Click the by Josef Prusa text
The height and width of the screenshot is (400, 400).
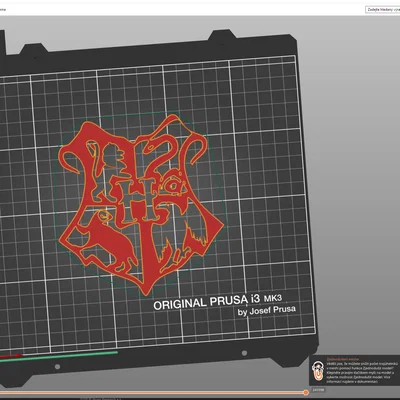(x=267, y=311)
